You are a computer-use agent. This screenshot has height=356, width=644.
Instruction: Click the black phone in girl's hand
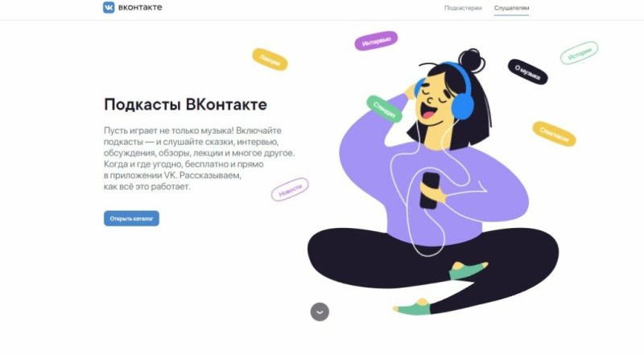(x=430, y=190)
